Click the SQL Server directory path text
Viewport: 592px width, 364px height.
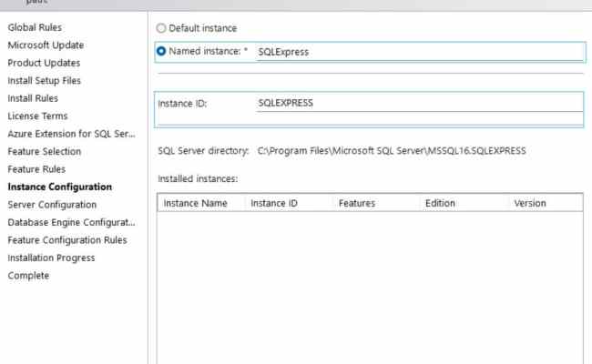pyautogui.click(x=392, y=151)
